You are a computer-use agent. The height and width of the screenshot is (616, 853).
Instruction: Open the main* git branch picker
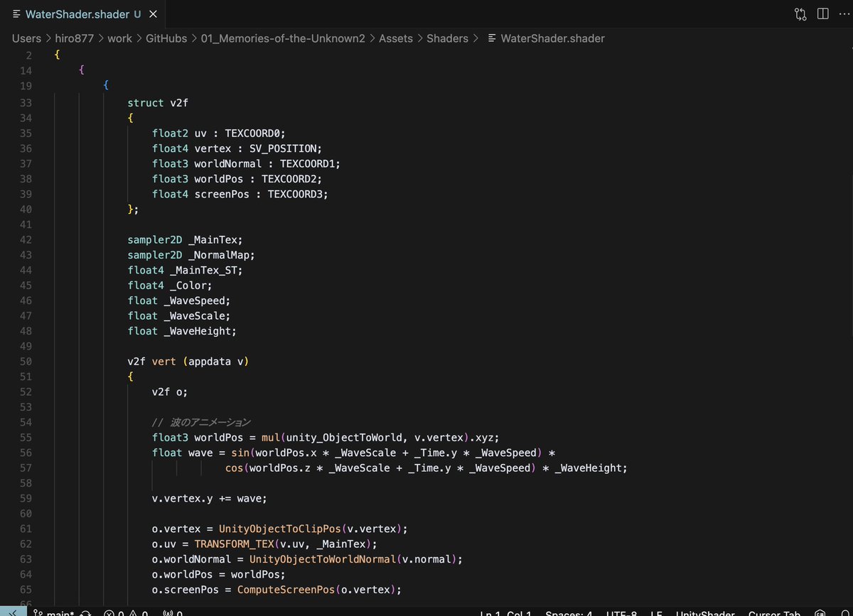tap(53, 613)
